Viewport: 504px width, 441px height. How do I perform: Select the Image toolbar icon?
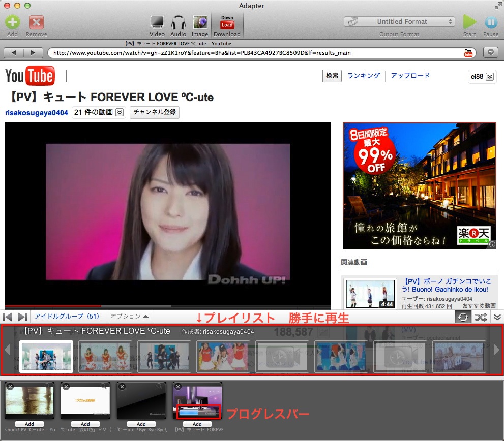pyautogui.click(x=200, y=22)
